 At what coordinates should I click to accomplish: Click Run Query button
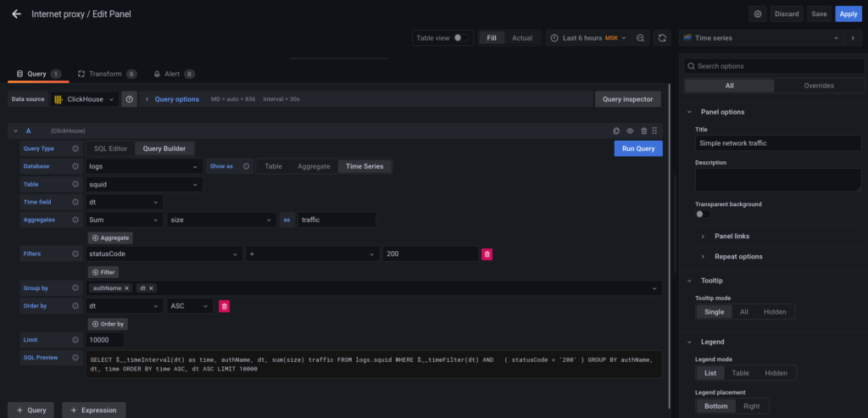638,148
